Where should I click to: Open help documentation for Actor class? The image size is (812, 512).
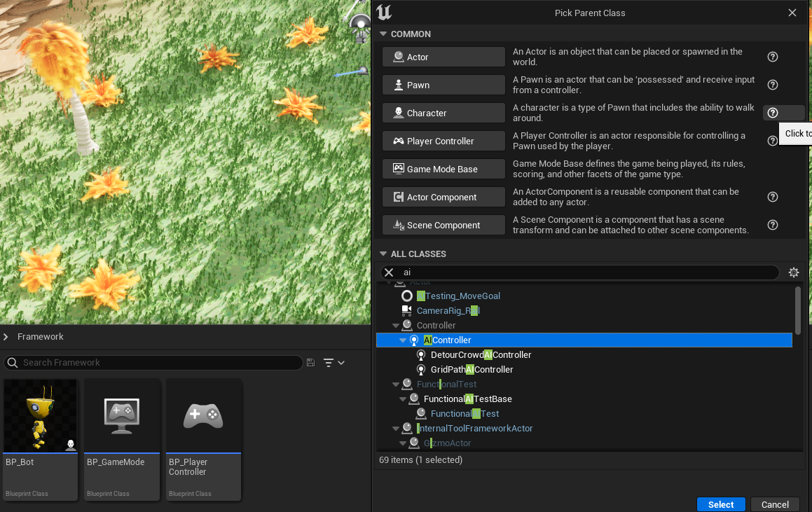pyautogui.click(x=772, y=57)
